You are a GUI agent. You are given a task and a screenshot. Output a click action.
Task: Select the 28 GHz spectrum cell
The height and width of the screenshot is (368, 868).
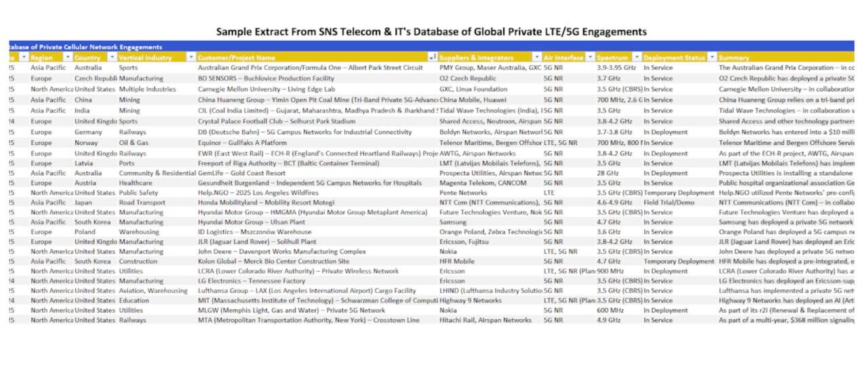point(608,172)
